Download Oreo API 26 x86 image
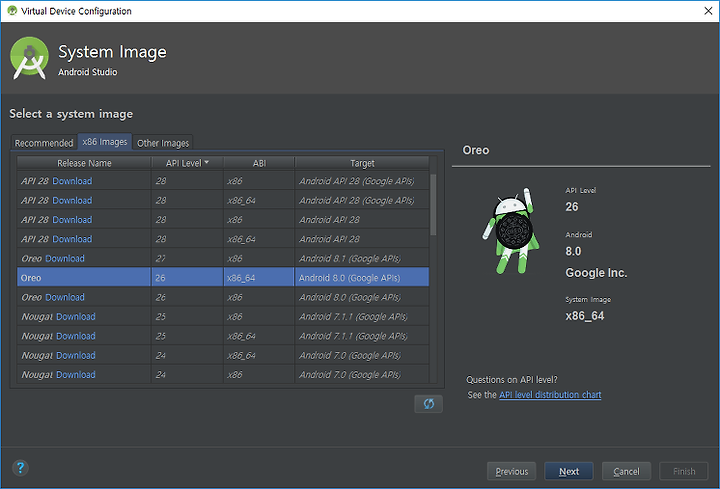The image size is (720, 489). 65,297
